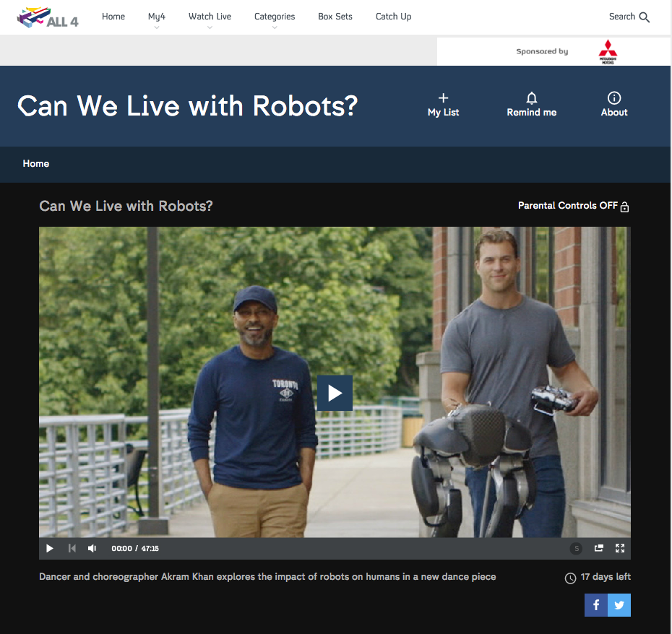672x634 pixels.
Task: Click the pop-out player icon
Action: (599, 548)
